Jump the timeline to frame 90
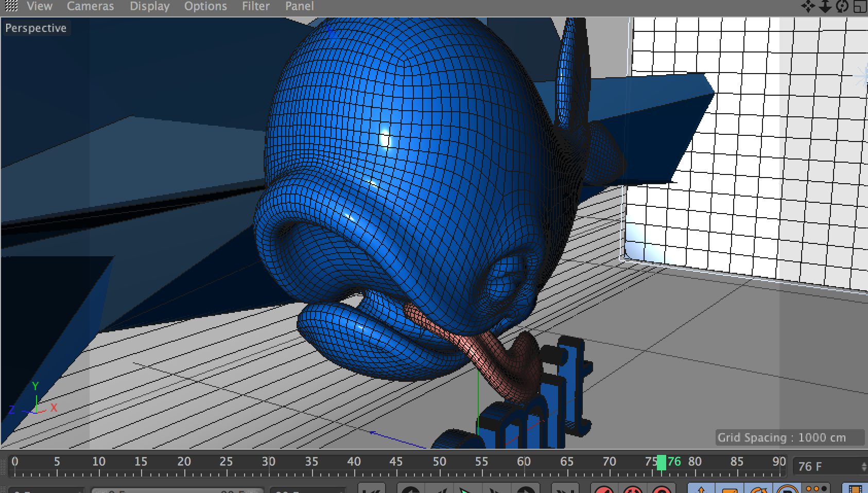The image size is (868, 493). tap(778, 462)
